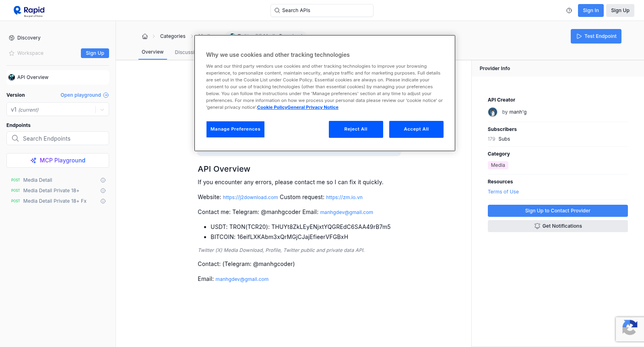Open the Discovery menu item
Image resolution: width=644 pixels, height=347 pixels.
[x=29, y=38]
